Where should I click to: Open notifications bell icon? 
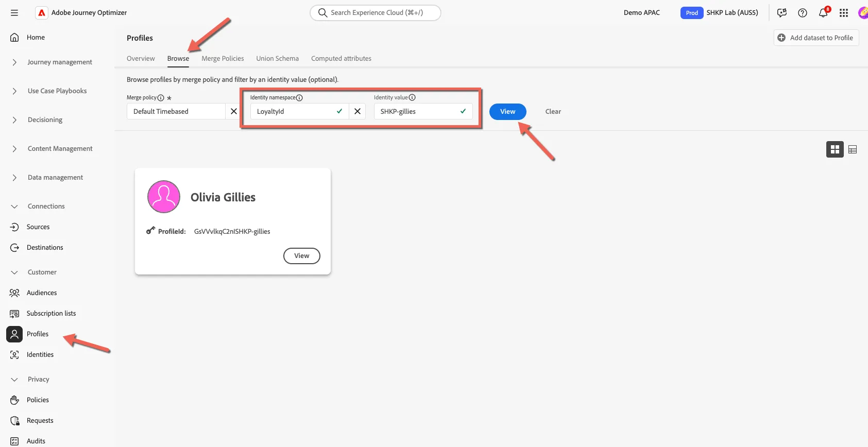pyautogui.click(x=823, y=13)
